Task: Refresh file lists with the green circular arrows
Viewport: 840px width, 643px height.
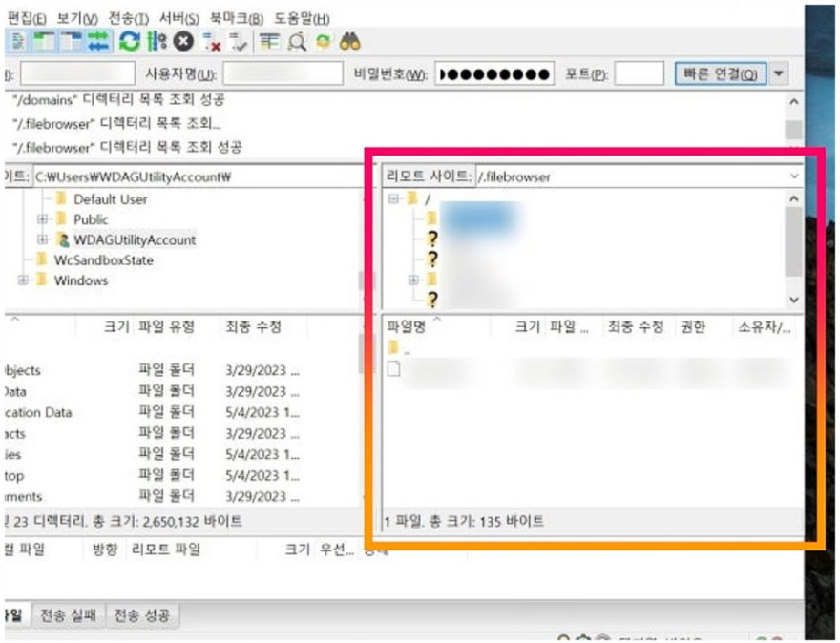Action: tap(130, 41)
